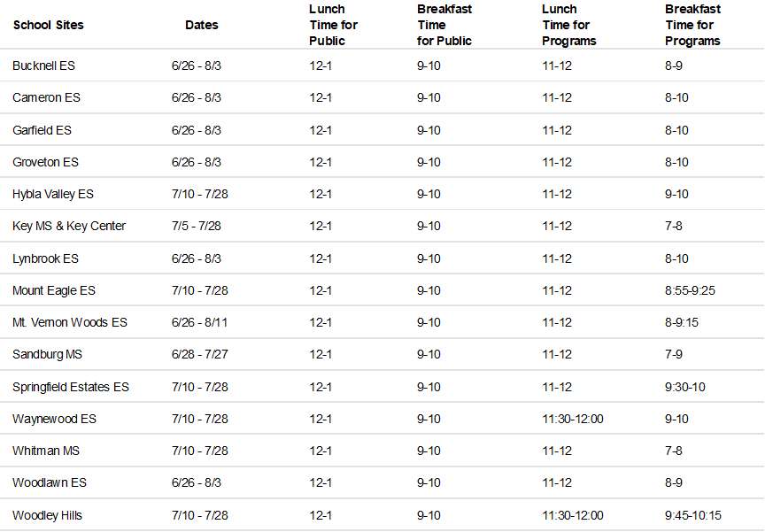Select the Hybla Valley ES cell
The width and height of the screenshot is (765, 532).
(x=53, y=194)
